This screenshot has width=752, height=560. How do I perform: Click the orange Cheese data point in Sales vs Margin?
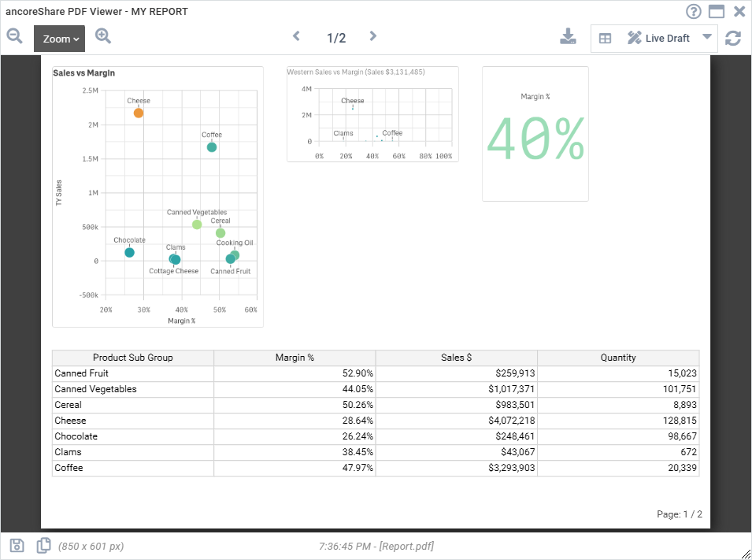pos(139,113)
